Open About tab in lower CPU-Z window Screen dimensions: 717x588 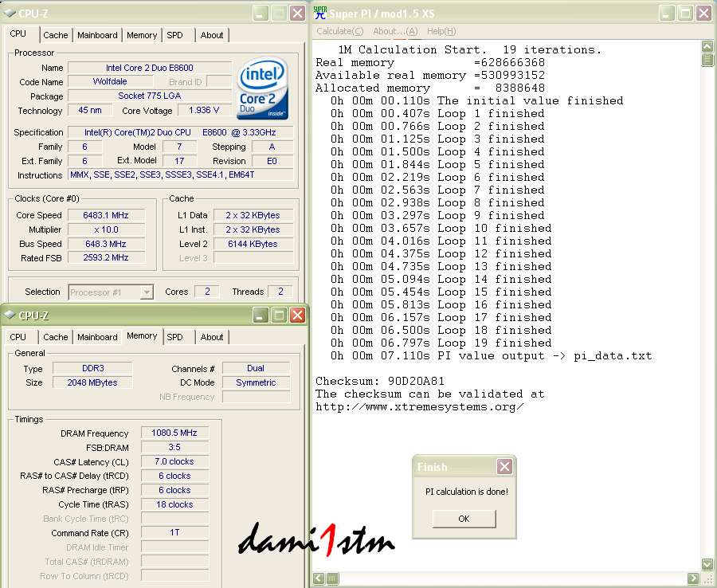click(x=212, y=337)
